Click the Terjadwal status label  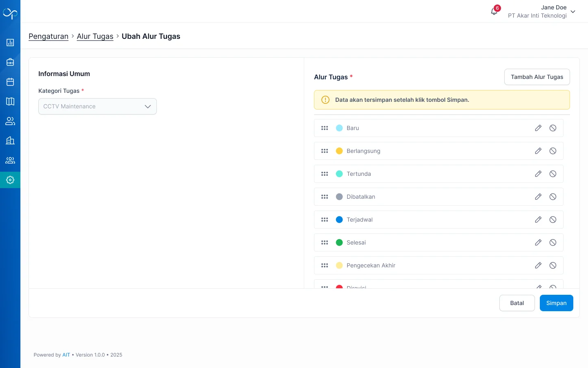(x=360, y=220)
